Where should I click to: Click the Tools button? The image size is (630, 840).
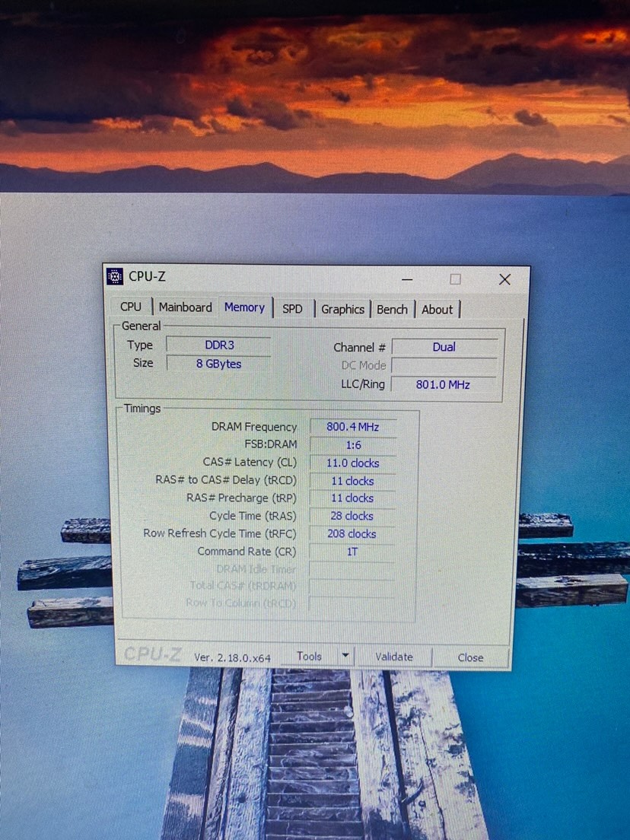pyautogui.click(x=310, y=656)
